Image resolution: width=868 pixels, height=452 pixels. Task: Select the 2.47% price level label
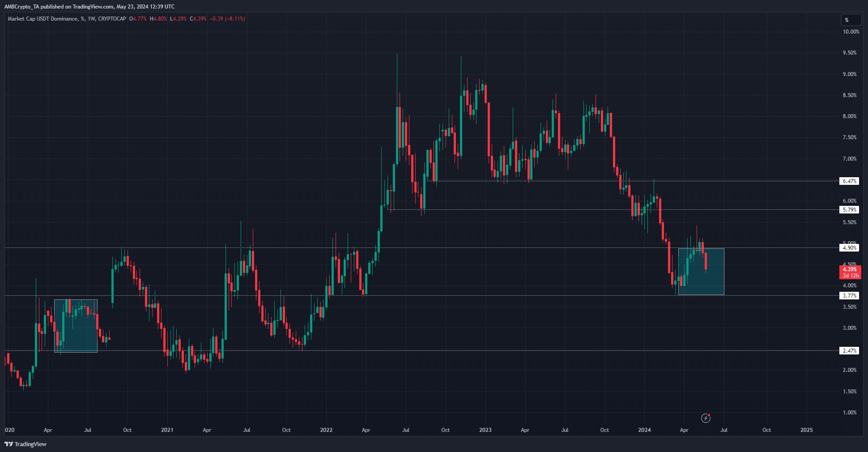(849, 350)
